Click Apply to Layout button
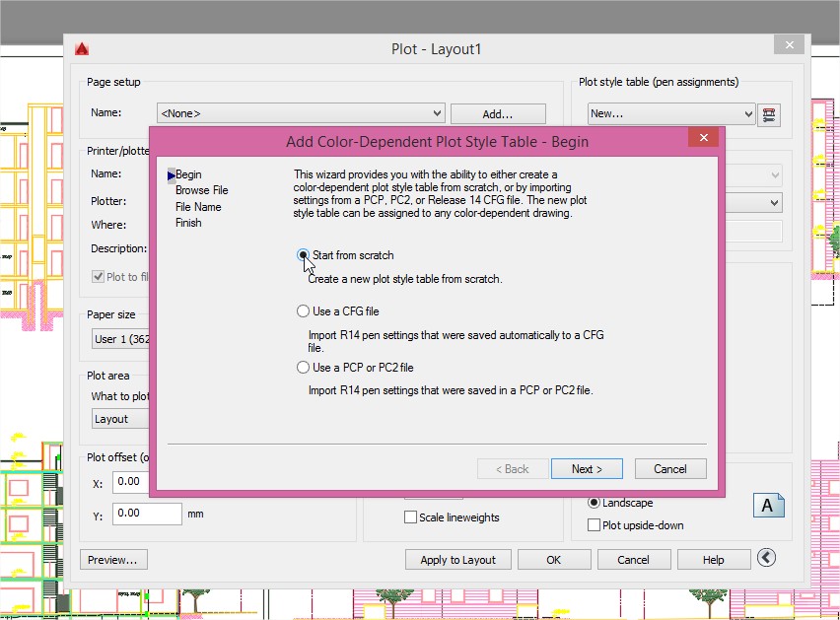The height and width of the screenshot is (620, 840). point(458,560)
